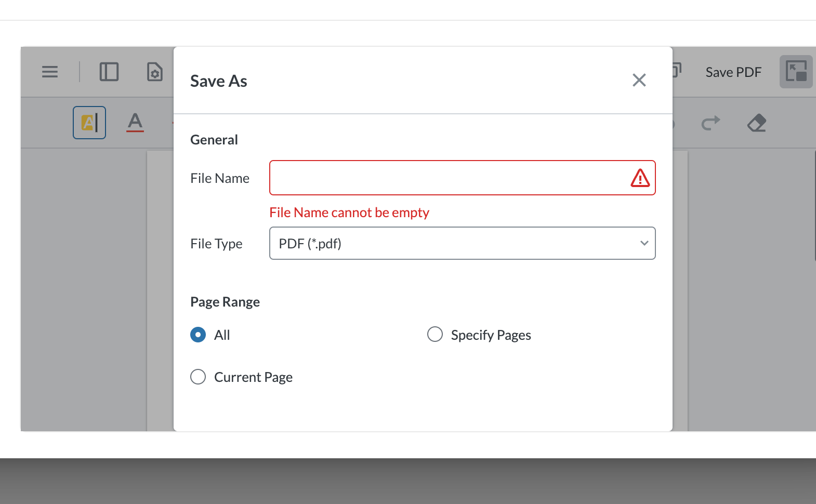The height and width of the screenshot is (504, 816).
Task: Select the highlight text annotation tool
Action: point(89,123)
